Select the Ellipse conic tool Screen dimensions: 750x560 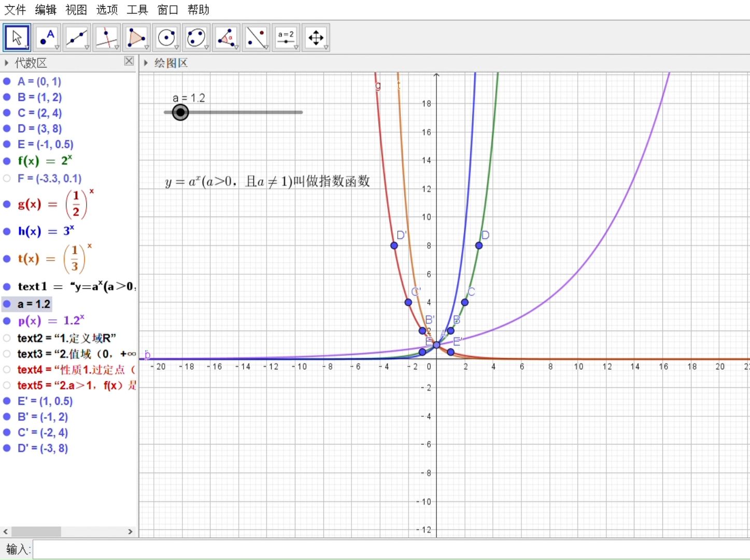tap(196, 37)
